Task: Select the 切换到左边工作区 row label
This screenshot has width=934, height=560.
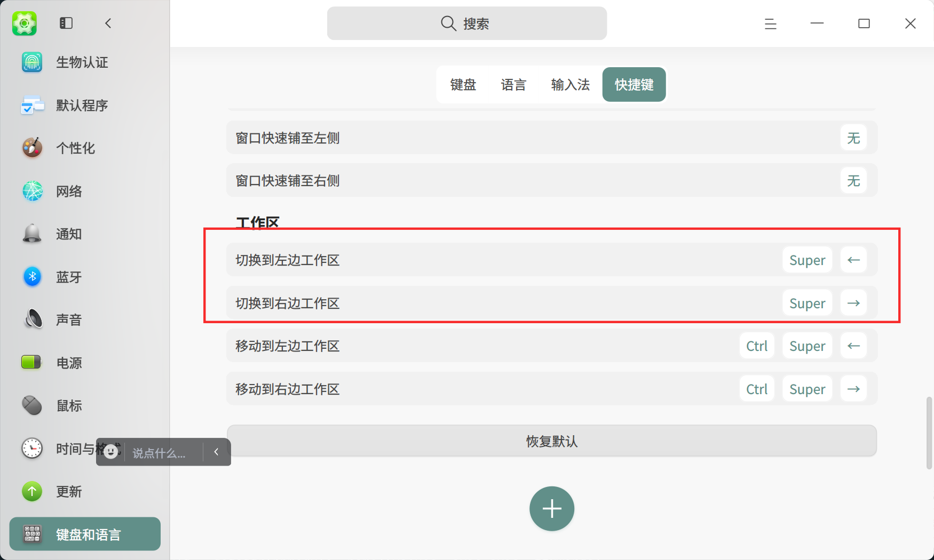Action: (288, 260)
